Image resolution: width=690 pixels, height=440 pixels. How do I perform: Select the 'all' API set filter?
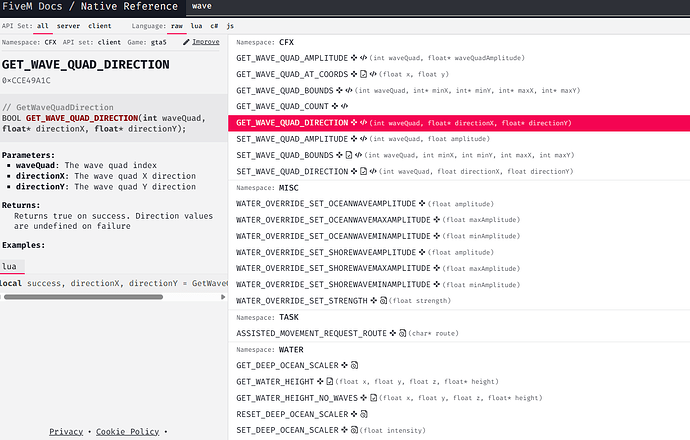click(x=43, y=26)
